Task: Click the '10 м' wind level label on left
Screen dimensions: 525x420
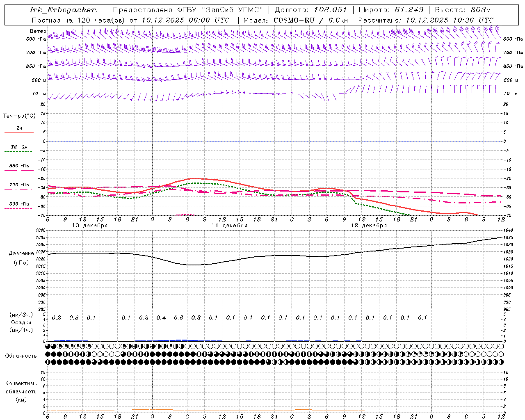Action: tap(39, 94)
